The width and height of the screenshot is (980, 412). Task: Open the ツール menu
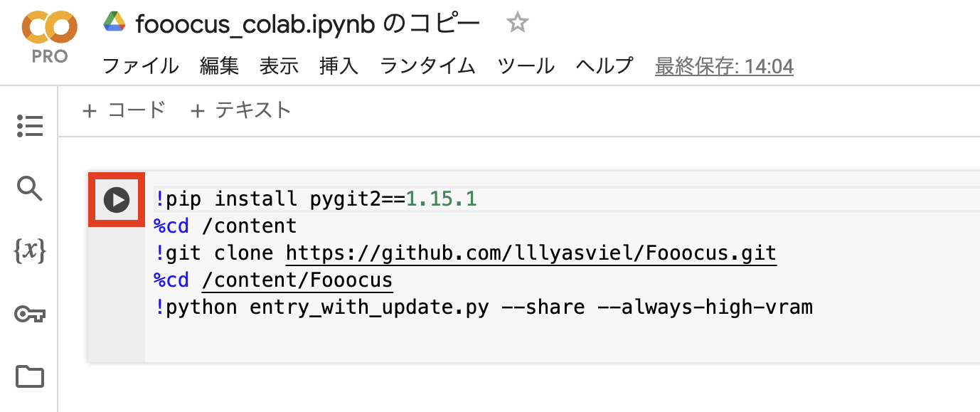click(526, 65)
